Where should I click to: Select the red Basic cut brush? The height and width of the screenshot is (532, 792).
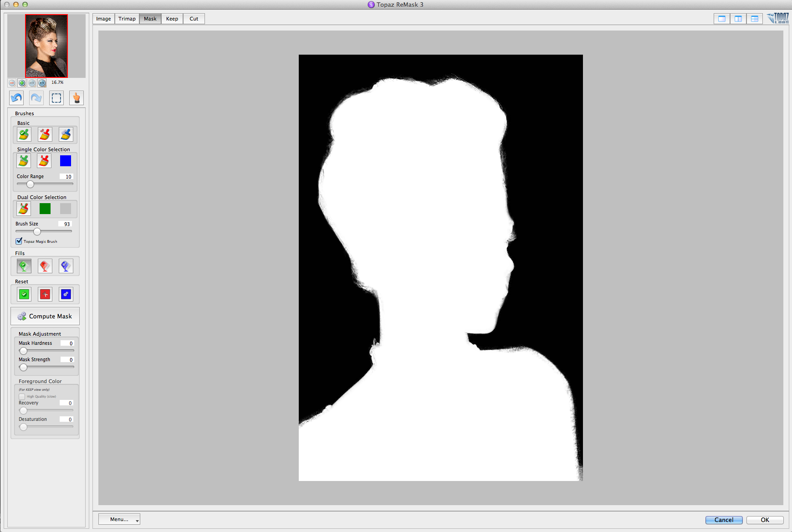45,134
